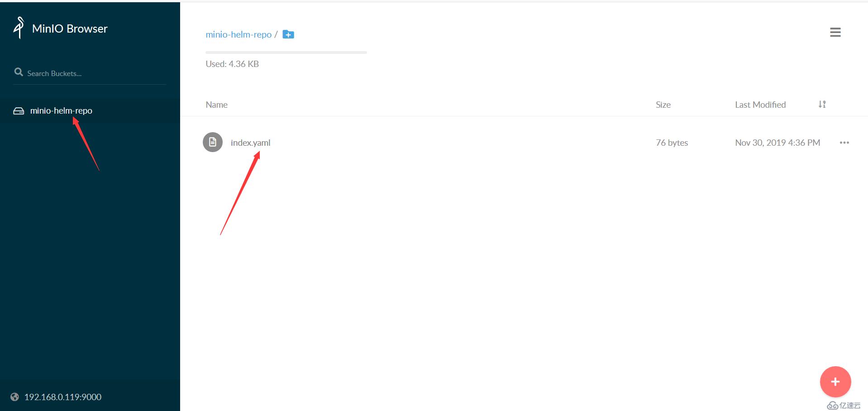The width and height of the screenshot is (868, 411).
Task: Click the 192.168.0.119:9000 server address
Action: click(63, 397)
